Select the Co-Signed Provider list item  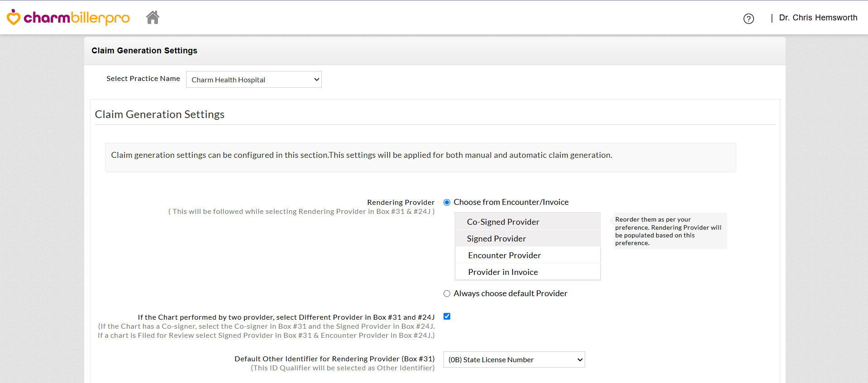(x=528, y=222)
